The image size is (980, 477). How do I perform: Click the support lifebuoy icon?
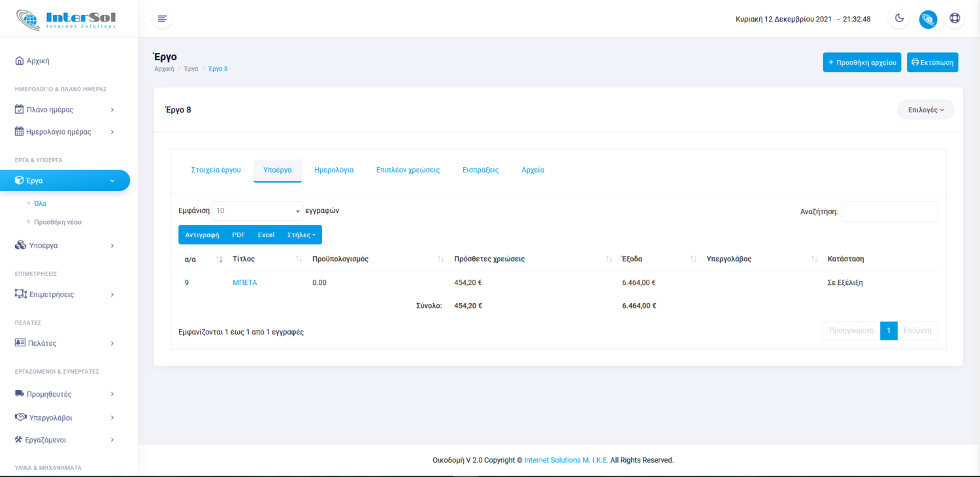955,19
